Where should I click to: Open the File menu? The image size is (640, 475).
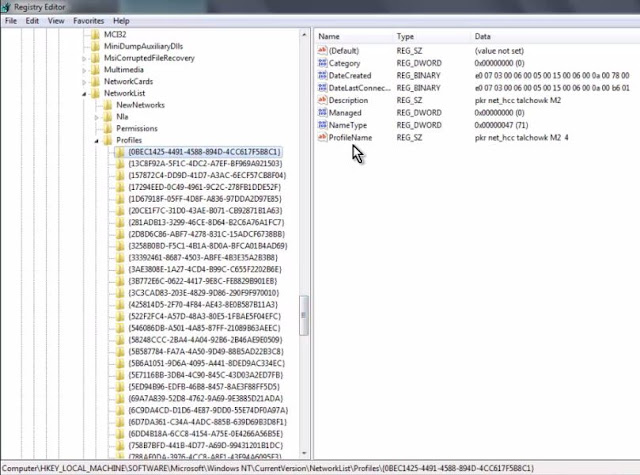point(11,21)
